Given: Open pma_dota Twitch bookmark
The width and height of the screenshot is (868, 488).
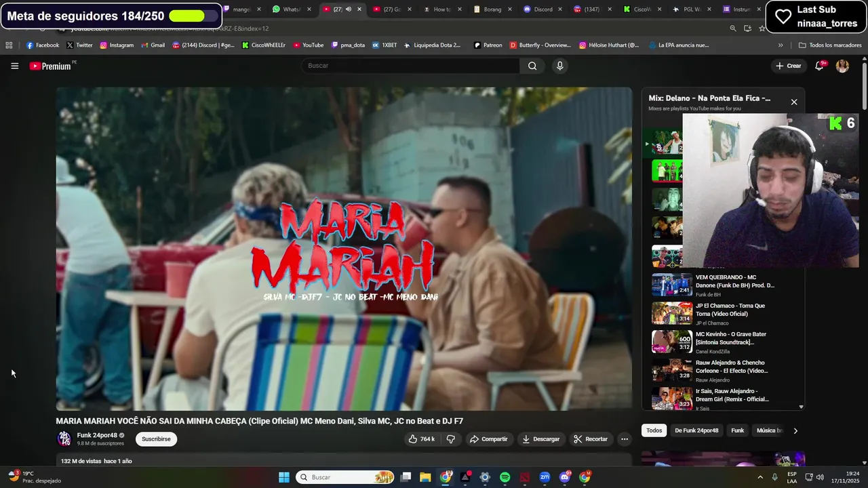Looking at the screenshot, I should [x=348, y=45].
